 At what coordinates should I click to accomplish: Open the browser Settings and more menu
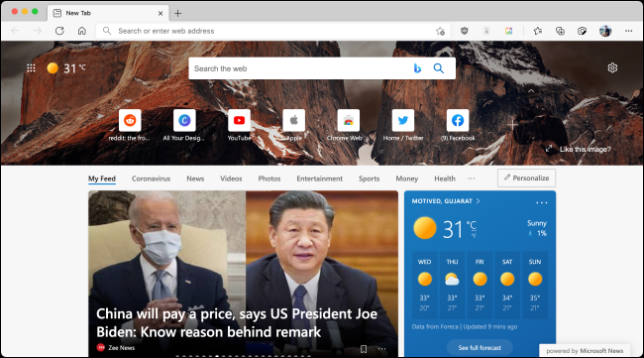click(628, 31)
